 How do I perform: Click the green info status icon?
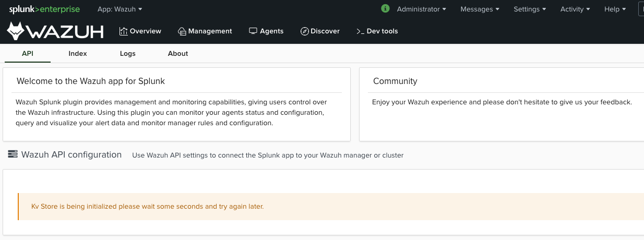click(x=386, y=9)
